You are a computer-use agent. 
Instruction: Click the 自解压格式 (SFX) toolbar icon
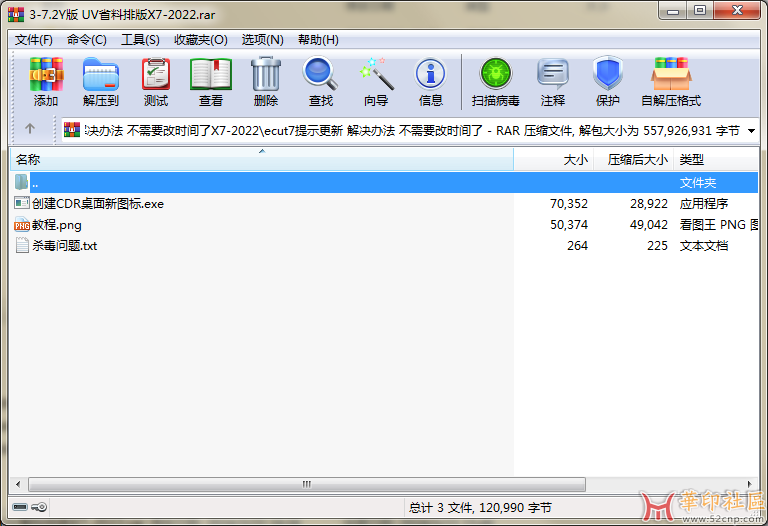click(671, 81)
